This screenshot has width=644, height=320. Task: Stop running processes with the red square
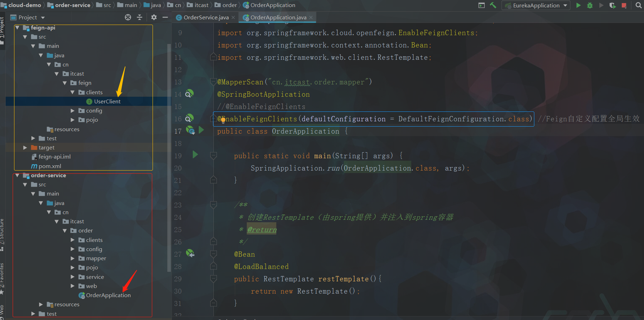point(624,5)
